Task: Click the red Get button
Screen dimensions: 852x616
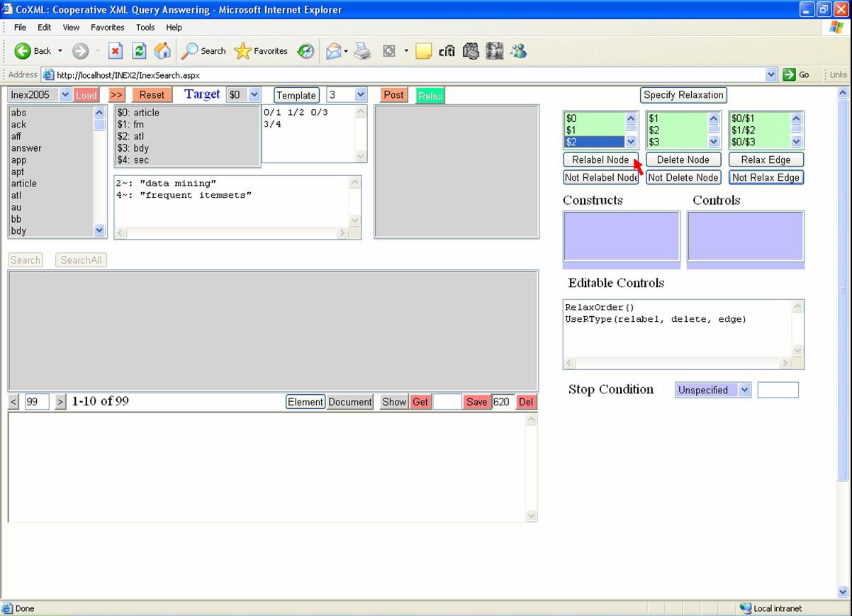Action: 420,402
